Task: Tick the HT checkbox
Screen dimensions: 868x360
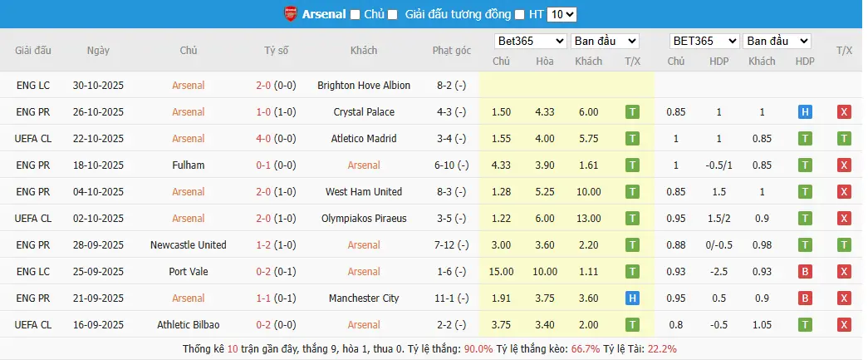Action: coord(520,14)
